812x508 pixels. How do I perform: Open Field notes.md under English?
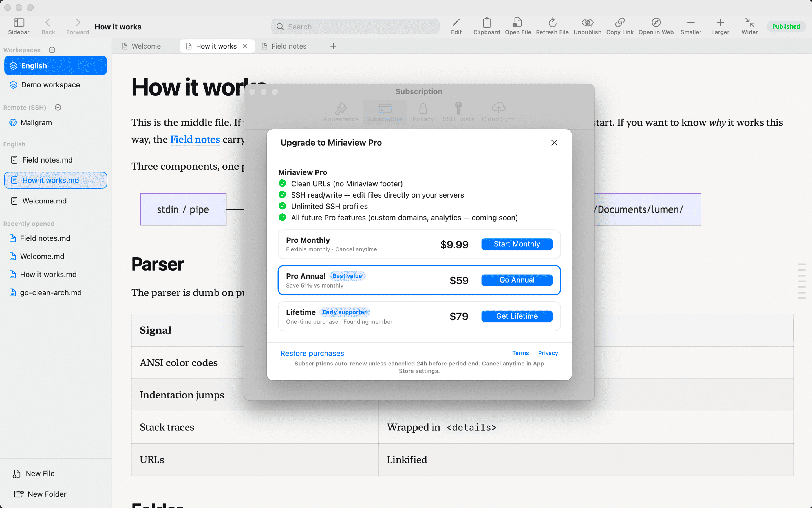(x=56, y=160)
